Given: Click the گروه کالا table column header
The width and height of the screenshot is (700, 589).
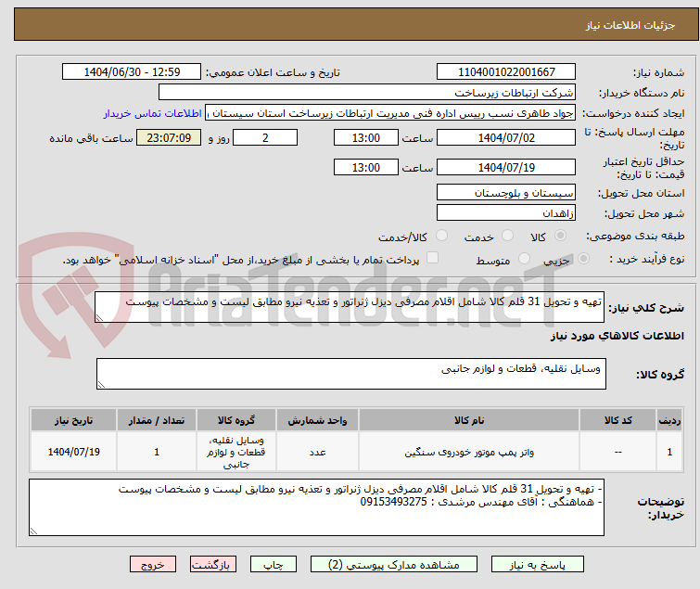Looking at the screenshot, I should [x=236, y=420].
